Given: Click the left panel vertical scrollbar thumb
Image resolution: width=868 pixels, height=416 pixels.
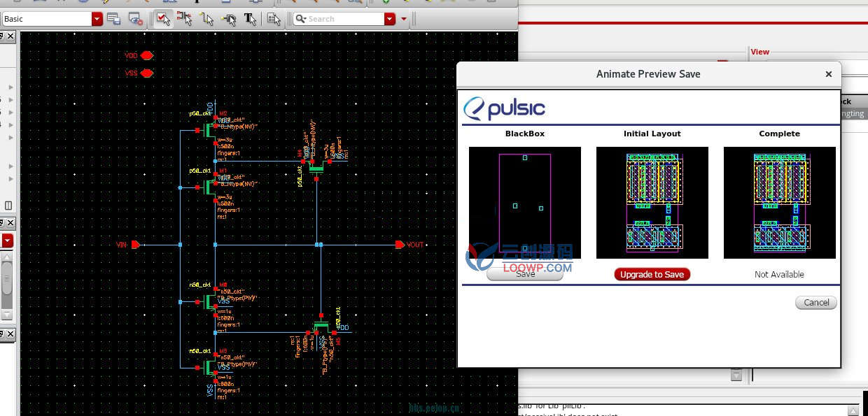Looking at the screenshot, I should [7, 278].
